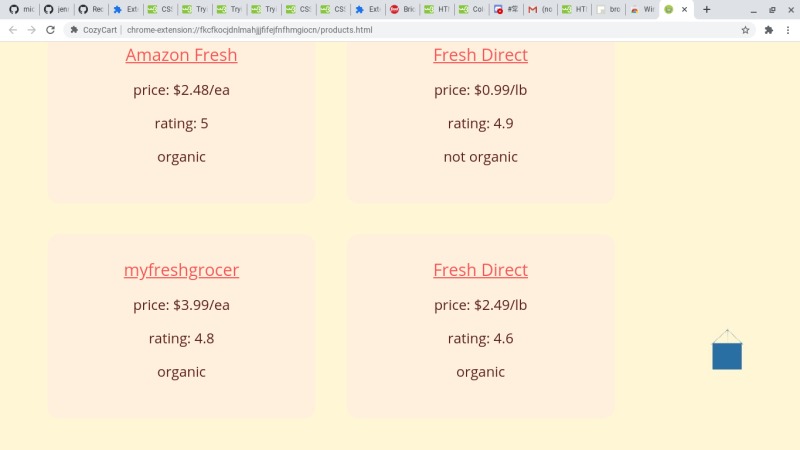Click the 'rating: 4.8' text
The image size is (800, 450).
tap(181, 338)
